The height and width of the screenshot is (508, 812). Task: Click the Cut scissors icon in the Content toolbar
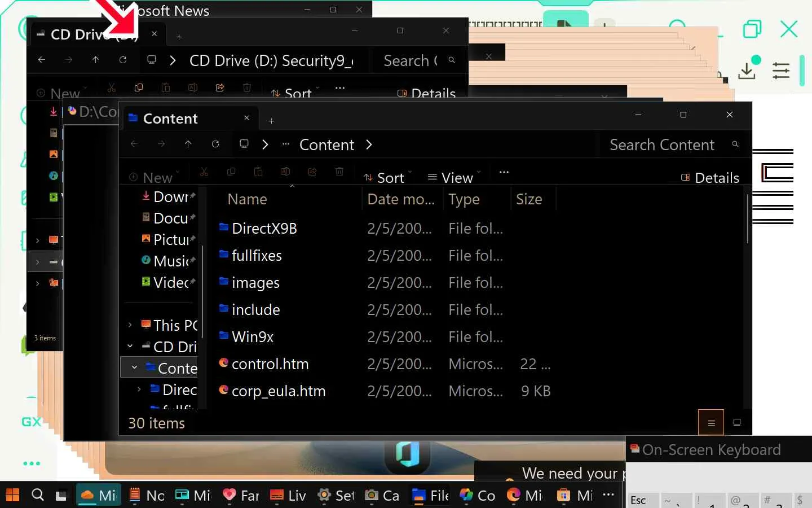pos(204,172)
